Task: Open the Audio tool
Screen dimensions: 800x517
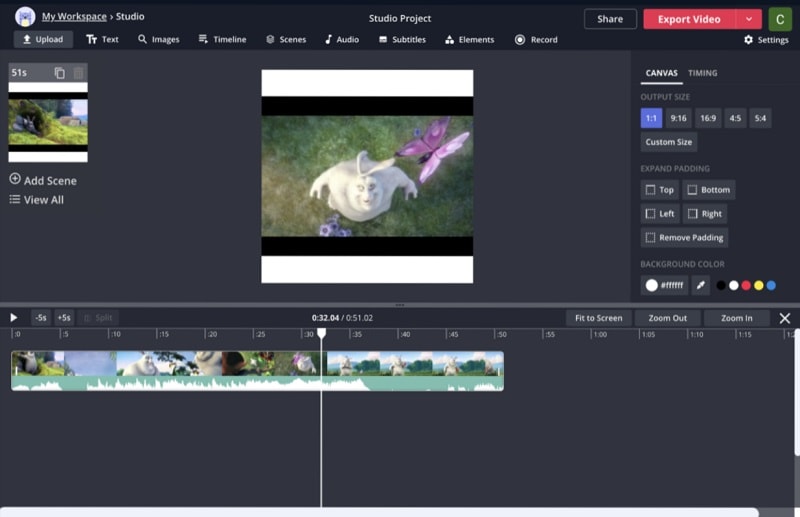Action: click(342, 39)
